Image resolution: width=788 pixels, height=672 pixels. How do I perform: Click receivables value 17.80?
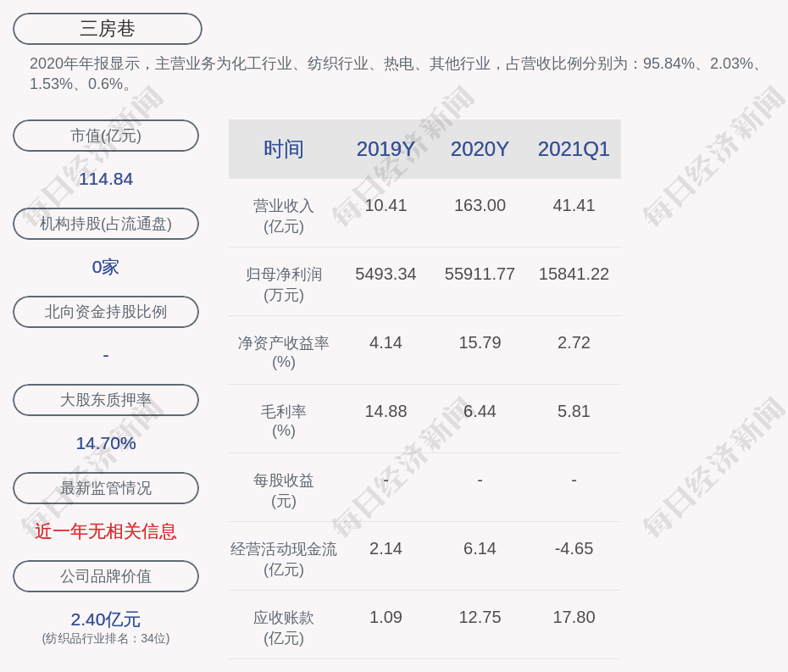click(574, 617)
